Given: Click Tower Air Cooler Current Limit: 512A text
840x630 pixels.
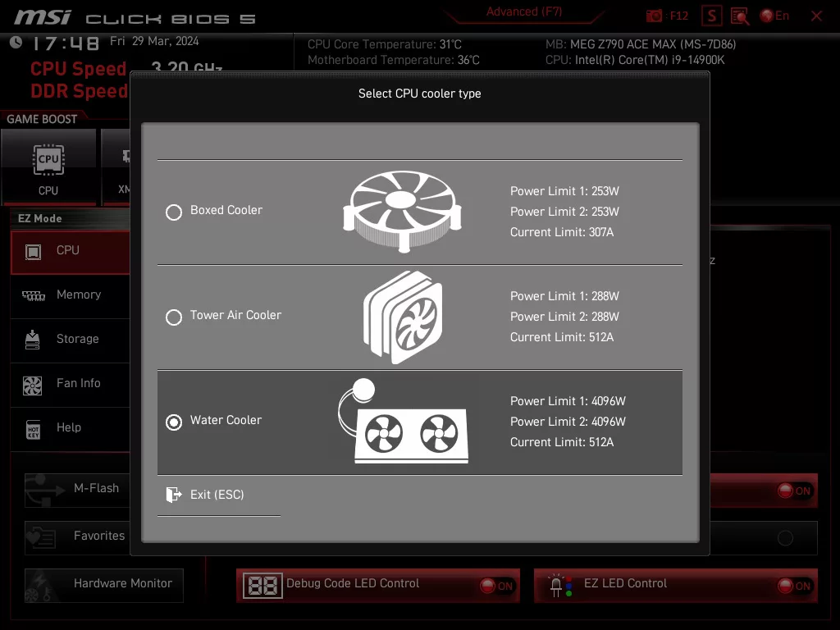Looking at the screenshot, I should point(562,337).
